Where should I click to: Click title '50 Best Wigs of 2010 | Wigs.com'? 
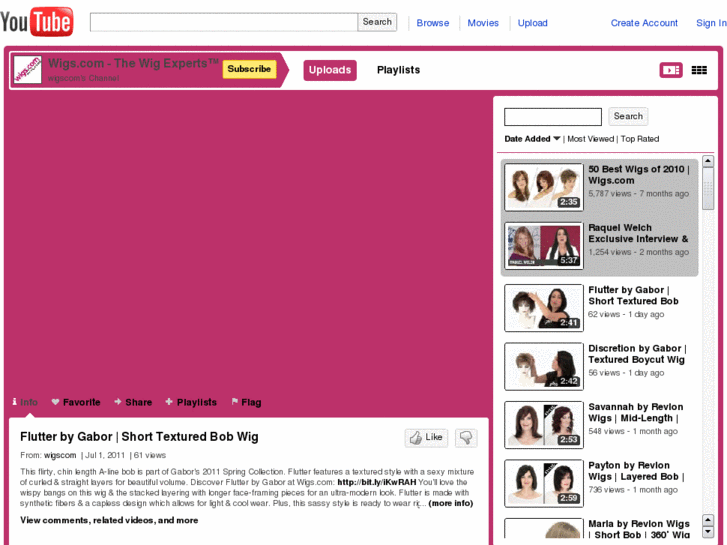point(639,175)
